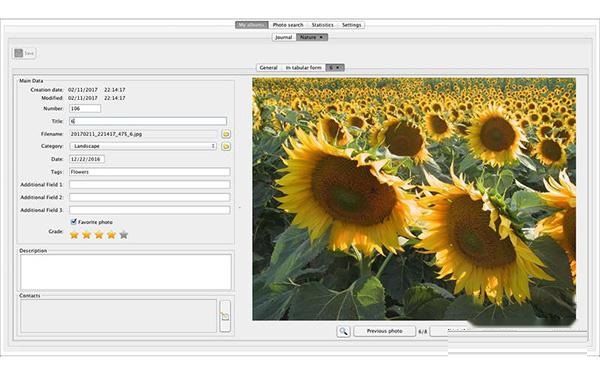This screenshot has height=375, width=600.
Task: Click the Tags field containing Flowers
Action: click(150, 172)
